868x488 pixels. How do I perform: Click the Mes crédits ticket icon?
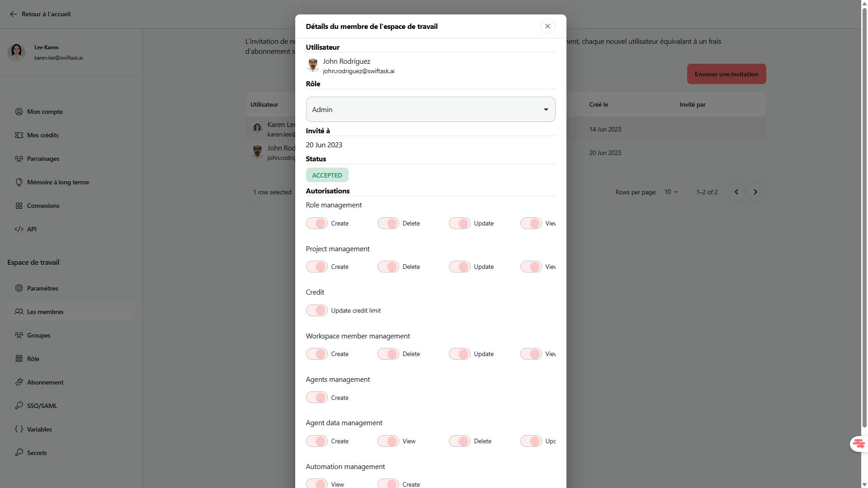click(x=19, y=135)
